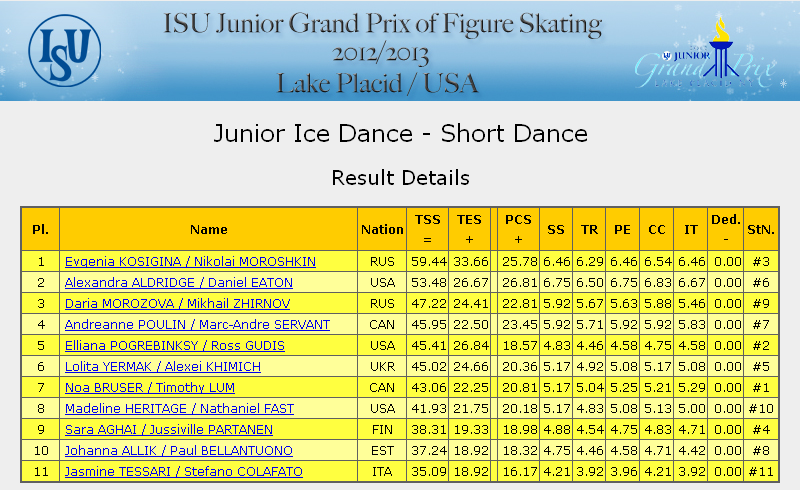Open Evgenia KOSIGINA / Nikolai MOROSHKIN link
The width and height of the screenshot is (800, 490).
(x=190, y=261)
